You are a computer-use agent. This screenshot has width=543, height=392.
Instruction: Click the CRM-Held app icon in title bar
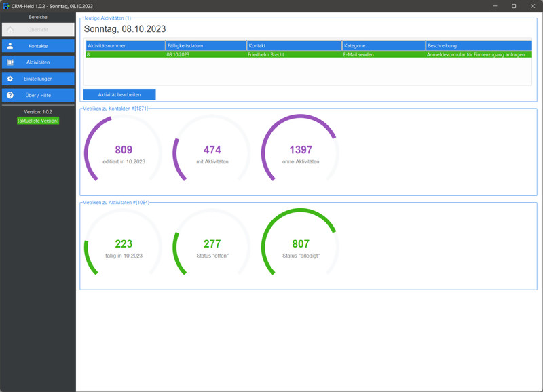6,6
